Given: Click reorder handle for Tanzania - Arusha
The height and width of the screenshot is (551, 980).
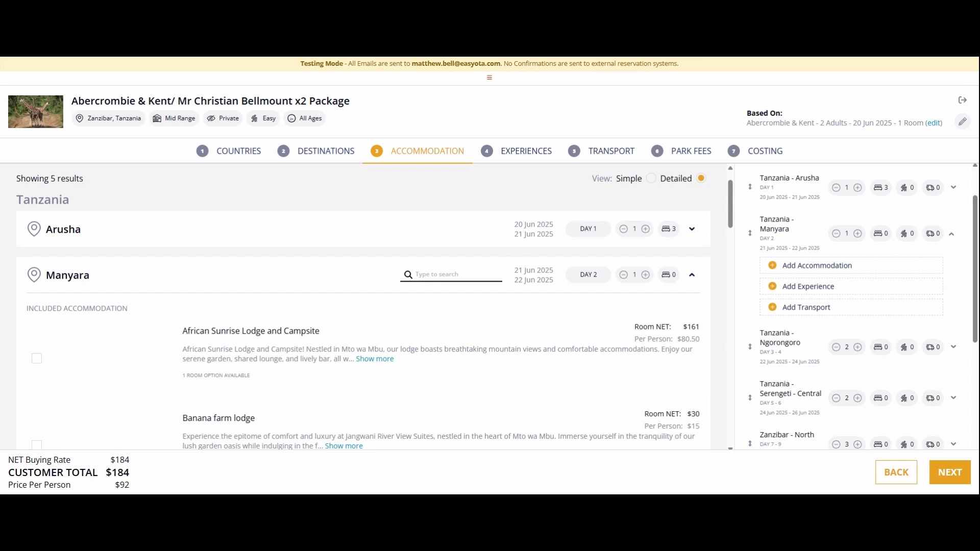Looking at the screenshot, I should (750, 187).
